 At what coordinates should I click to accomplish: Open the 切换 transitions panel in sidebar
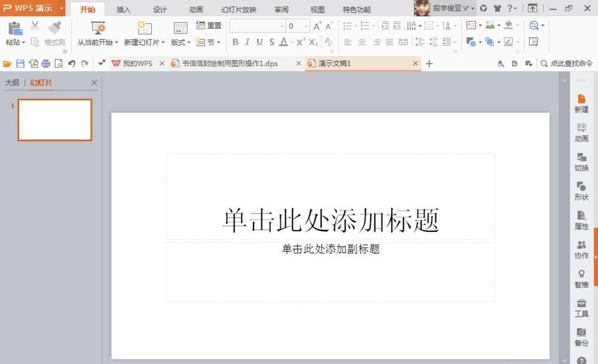pyautogui.click(x=581, y=163)
